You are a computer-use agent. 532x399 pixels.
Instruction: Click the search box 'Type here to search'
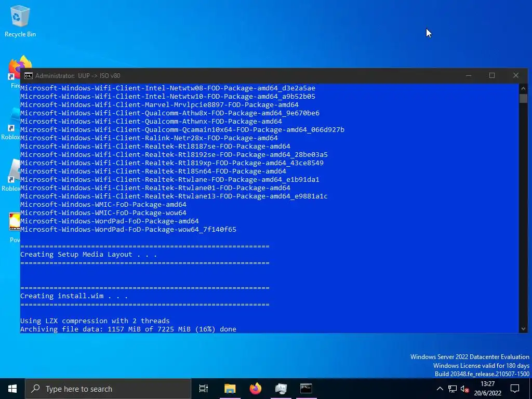(x=108, y=389)
